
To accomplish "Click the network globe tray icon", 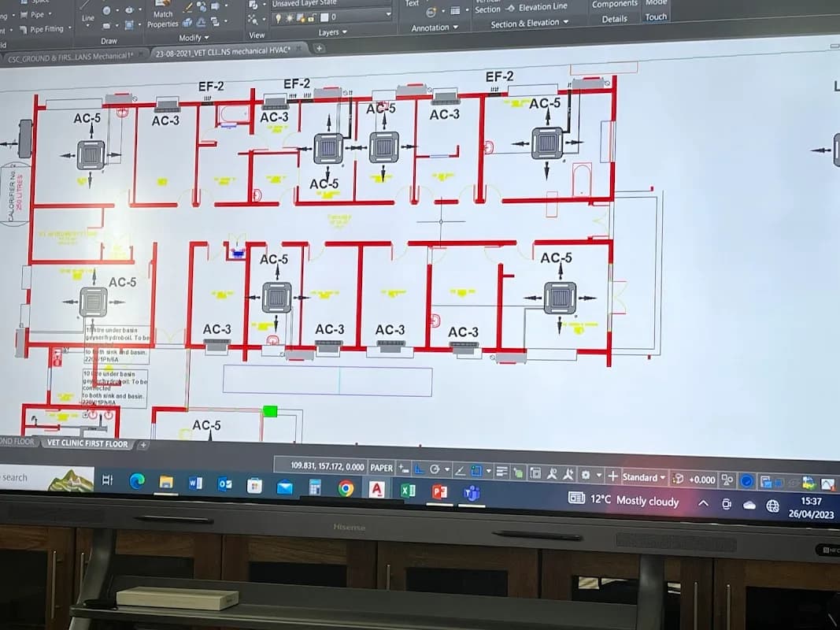I will (772, 506).
